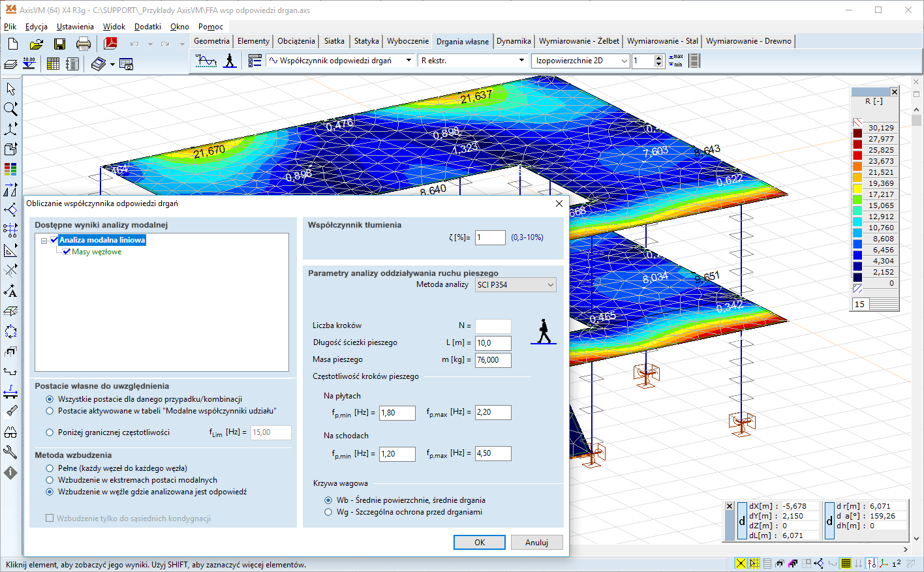
Task: Switch to the 'Dynamika' tab
Action: coord(514,41)
